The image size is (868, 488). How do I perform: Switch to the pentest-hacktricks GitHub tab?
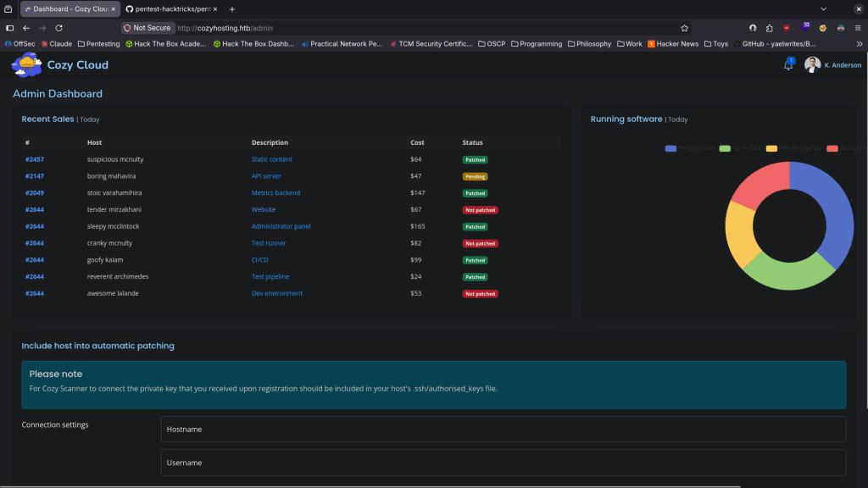click(170, 8)
